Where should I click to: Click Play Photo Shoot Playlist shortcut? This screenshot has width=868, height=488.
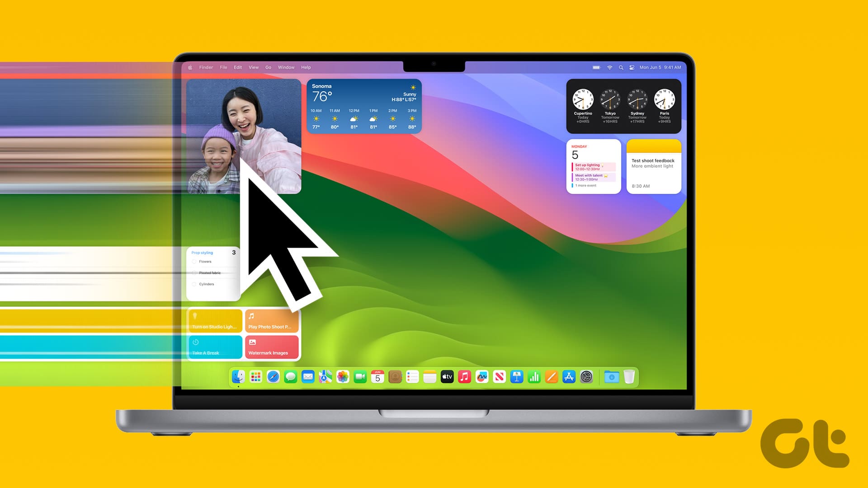[x=270, y=321]
